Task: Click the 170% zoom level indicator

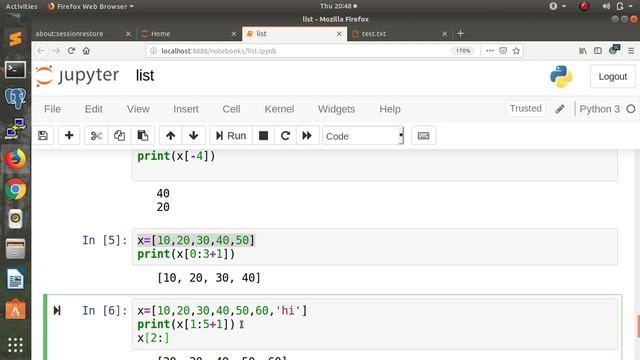Action: pos(463,51)
